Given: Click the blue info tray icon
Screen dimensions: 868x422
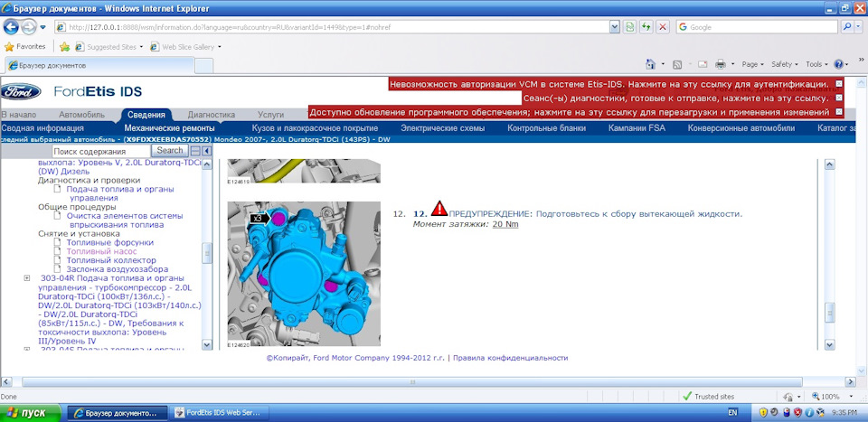Looking at the screenshot, I should (x=808, y=413).
